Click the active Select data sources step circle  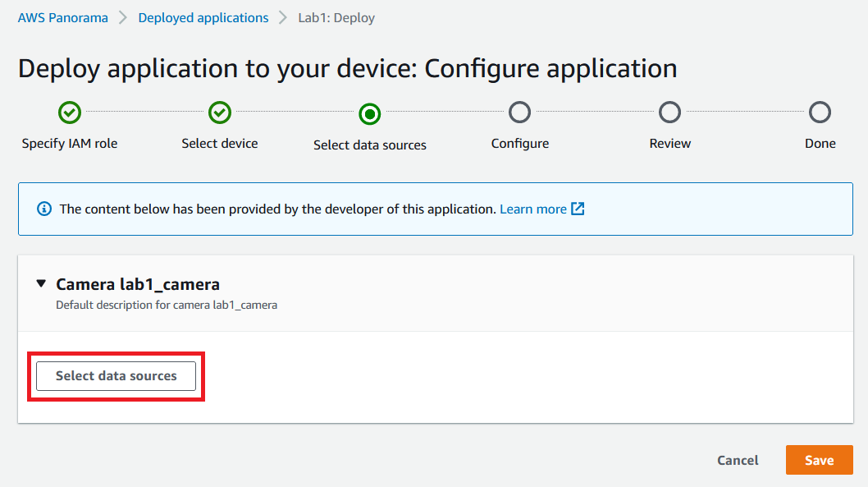[x=370, y=114]
